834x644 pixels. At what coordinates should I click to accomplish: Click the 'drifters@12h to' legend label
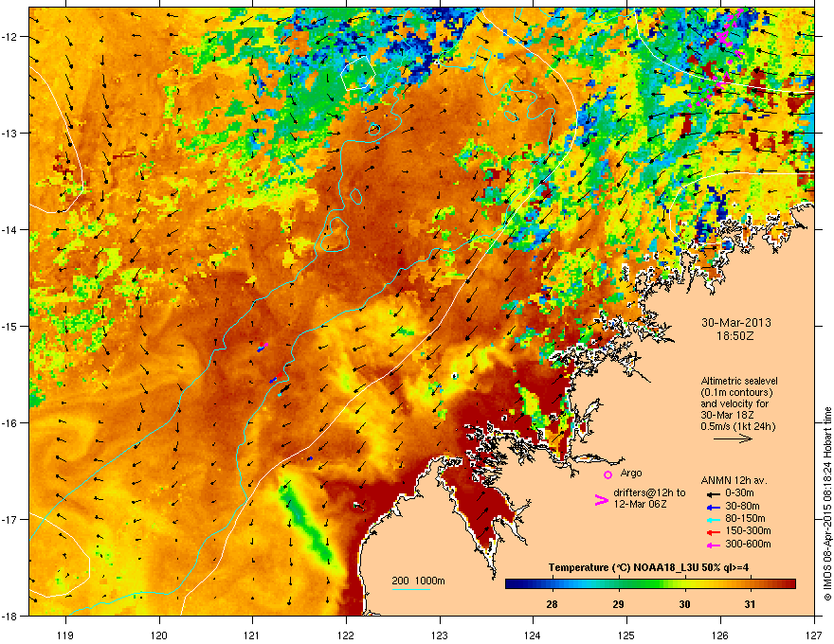coord(649,493)
